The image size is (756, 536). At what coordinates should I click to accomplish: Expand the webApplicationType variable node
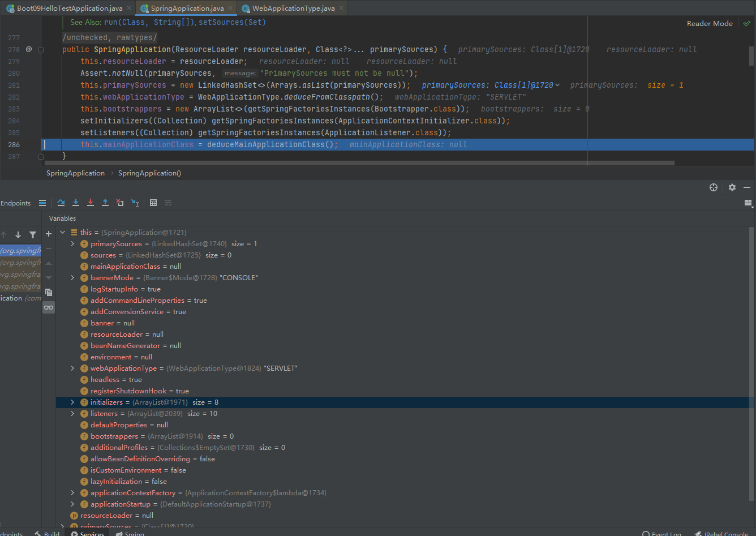pos(72,368)
